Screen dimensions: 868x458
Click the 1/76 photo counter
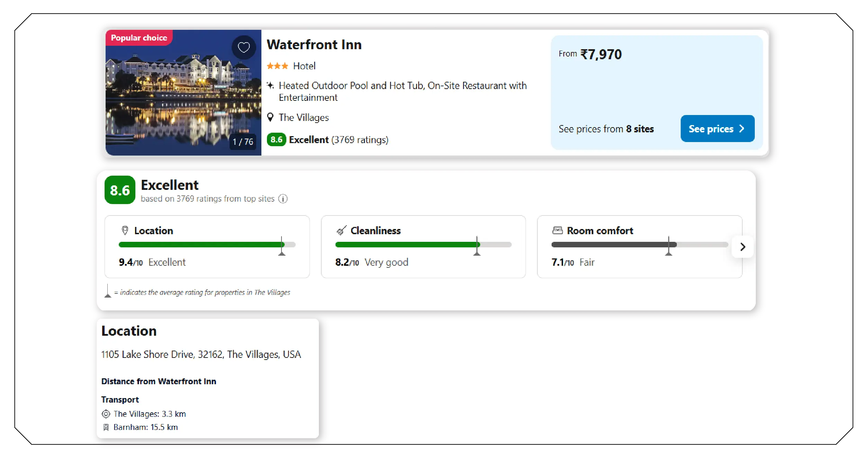pos(242,141)
